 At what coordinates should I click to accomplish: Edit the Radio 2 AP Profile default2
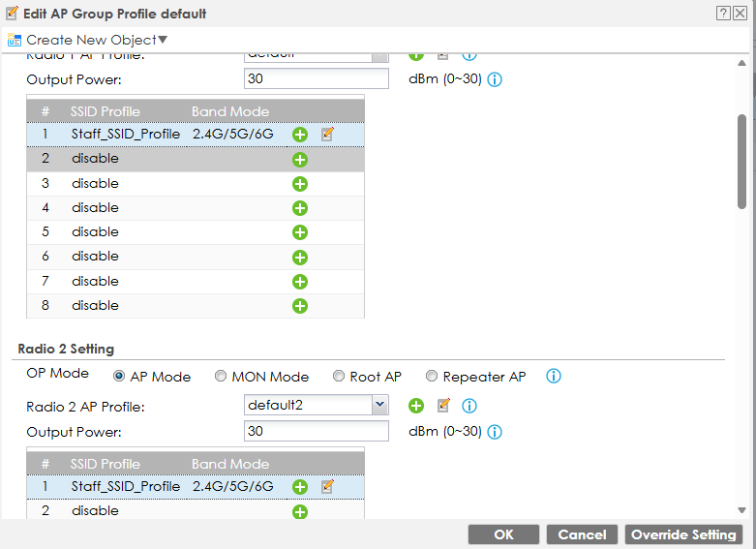(443, 406)
